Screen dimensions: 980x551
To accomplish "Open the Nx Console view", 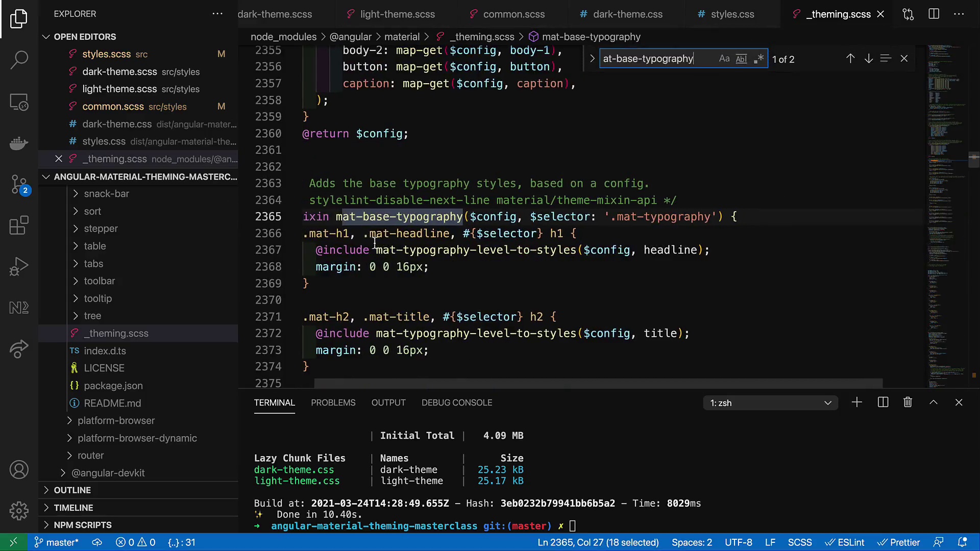I will pyautogui.click(x=19, y=308).
